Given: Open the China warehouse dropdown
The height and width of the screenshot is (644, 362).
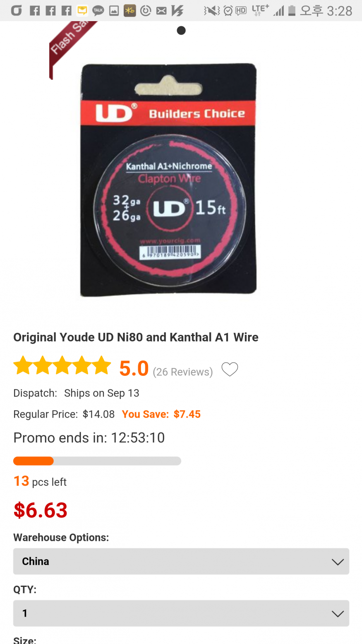Looking at the screenshot, I should click(181, 561).
